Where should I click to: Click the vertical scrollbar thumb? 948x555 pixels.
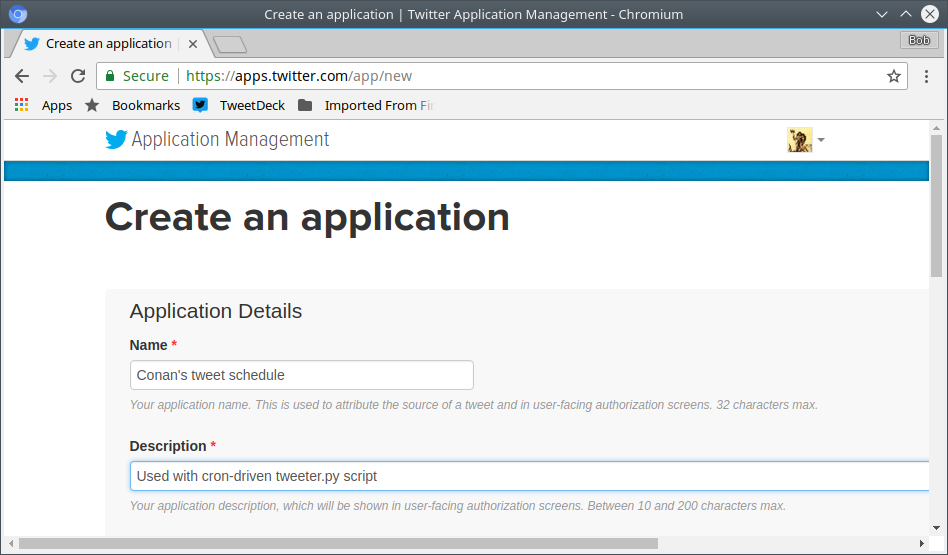(x=937, y=206)
